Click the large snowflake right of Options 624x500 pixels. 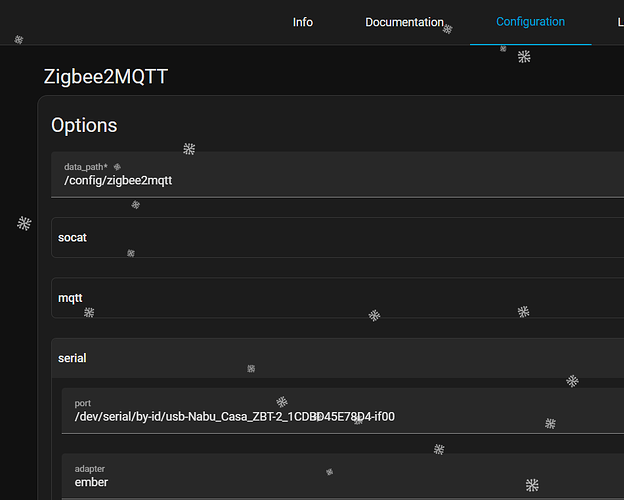(x=189, y=149)
